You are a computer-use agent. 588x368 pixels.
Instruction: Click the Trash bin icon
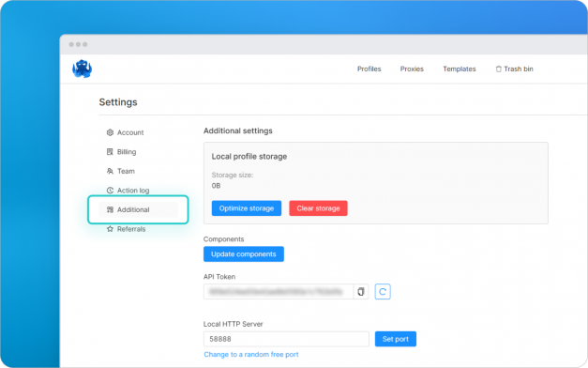click(x=498, y=69)
